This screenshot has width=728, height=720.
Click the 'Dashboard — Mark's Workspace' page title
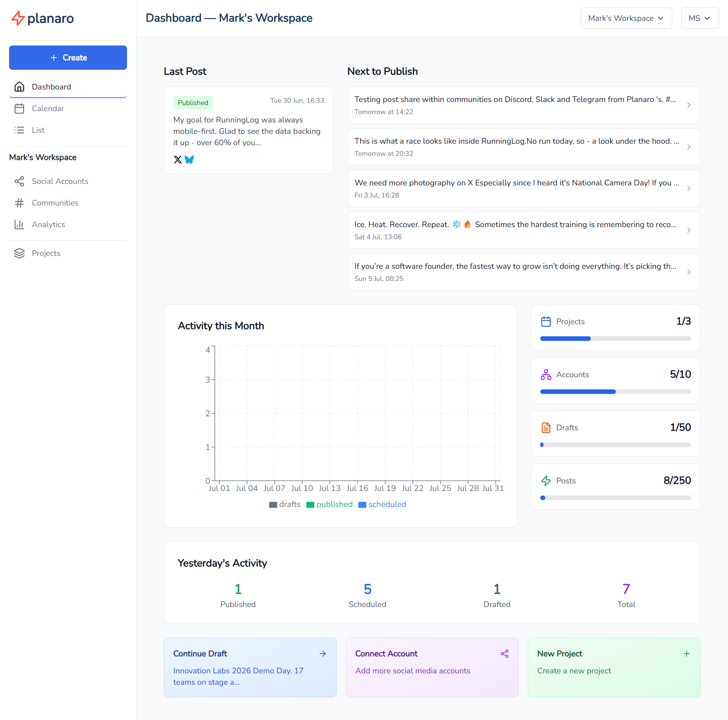(x=229, y=18)
